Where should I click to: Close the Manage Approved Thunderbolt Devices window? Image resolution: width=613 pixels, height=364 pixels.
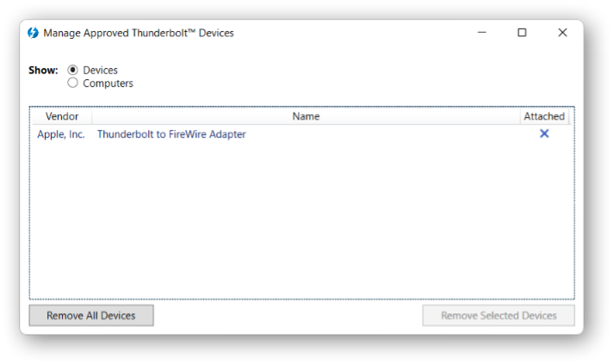coord(562,33)
